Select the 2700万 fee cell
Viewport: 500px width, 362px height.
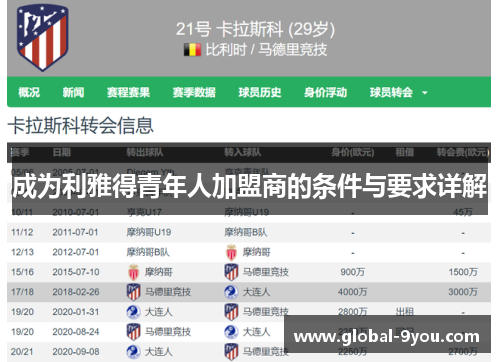(463, 351)
